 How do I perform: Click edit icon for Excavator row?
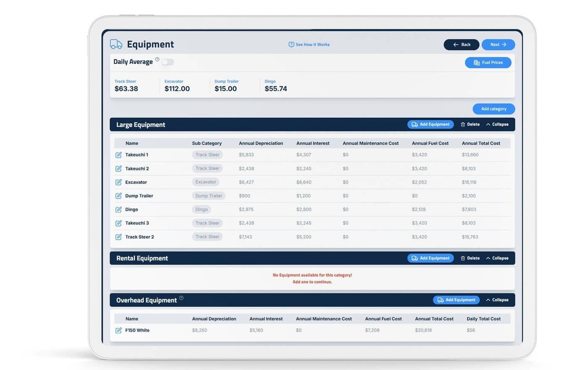(118, 182)
